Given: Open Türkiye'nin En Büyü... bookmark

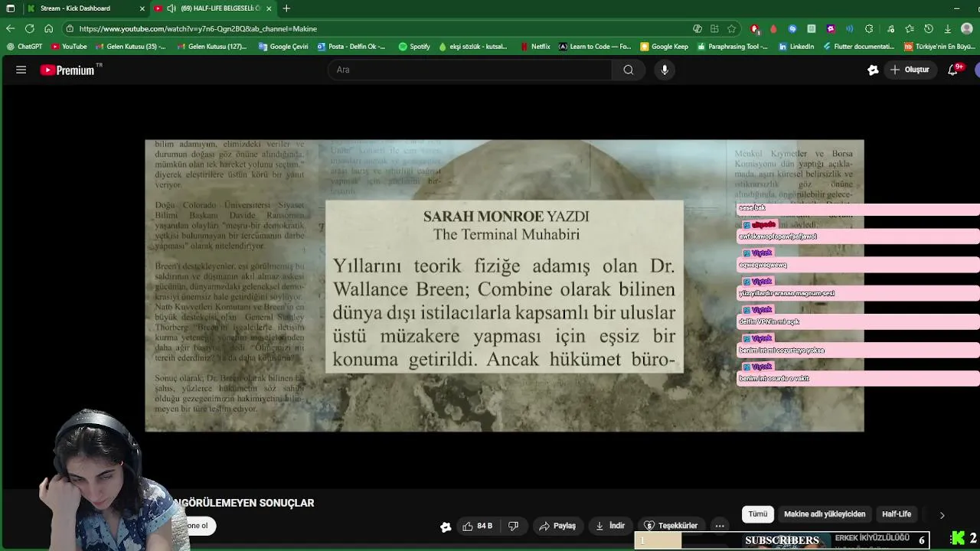Looking at the screenshot, I should [x=940, y=46].
